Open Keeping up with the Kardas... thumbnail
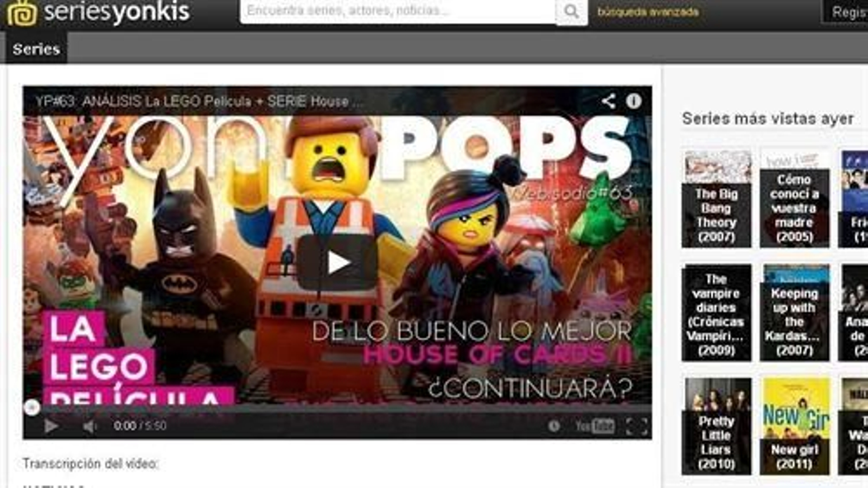The width and height of the screenshot is (868, 488). click(795, 313)
